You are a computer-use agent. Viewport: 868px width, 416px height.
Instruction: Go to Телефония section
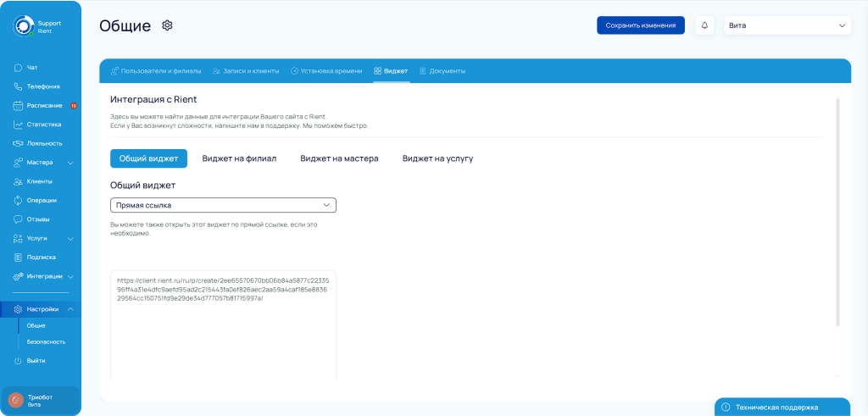(42, 86)
